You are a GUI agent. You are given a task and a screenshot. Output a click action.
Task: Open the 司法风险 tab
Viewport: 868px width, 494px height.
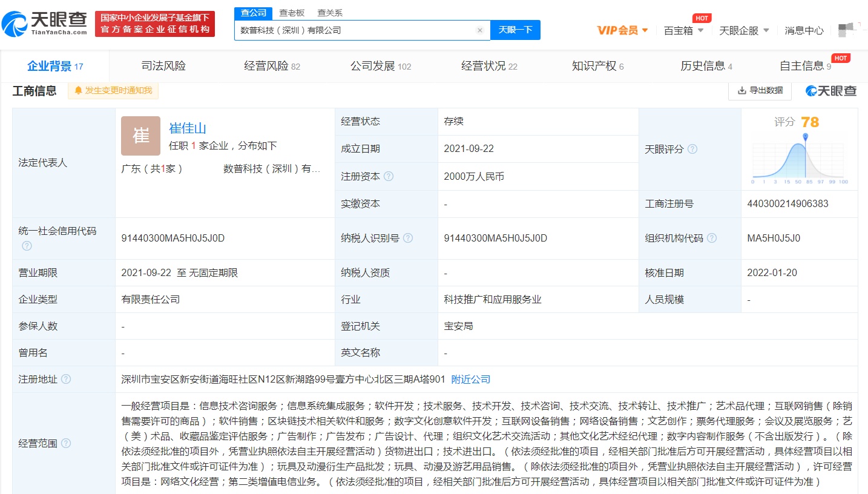(x=163, y=66)
